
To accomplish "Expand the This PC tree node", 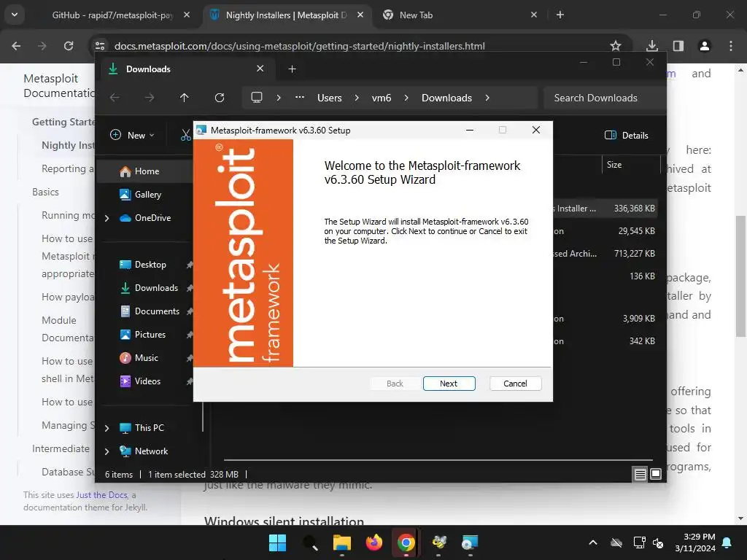I will coord(107,428).
